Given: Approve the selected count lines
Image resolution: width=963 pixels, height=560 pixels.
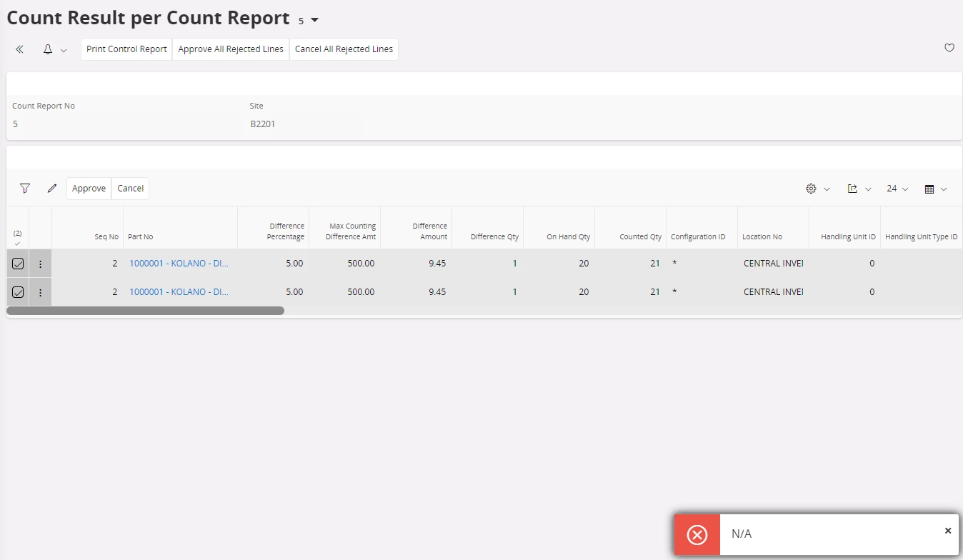Looking at the screenshot, I should (x=89, y=189).
